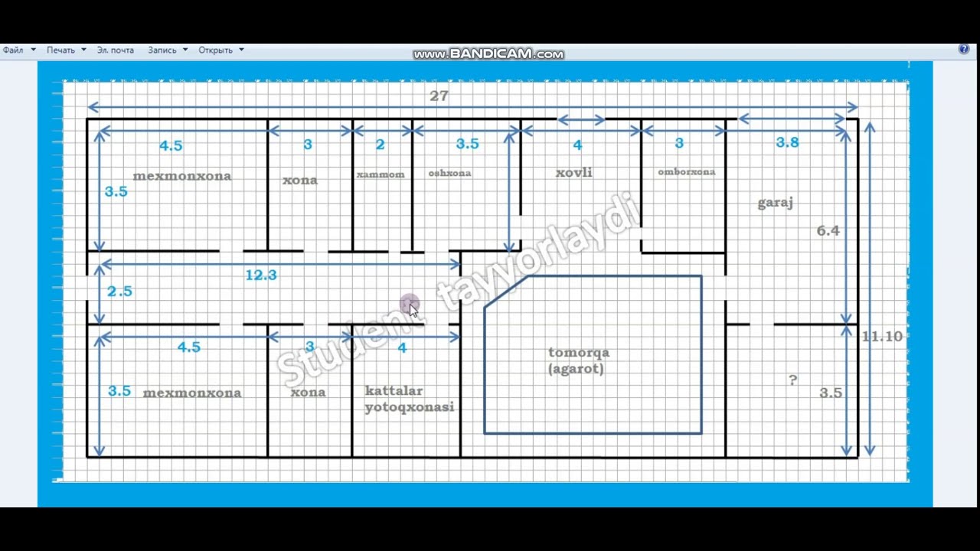The height and width of the screenshot is (551, 980).
Task: Click the corridor length value 12.3
Action: [261, 275]
